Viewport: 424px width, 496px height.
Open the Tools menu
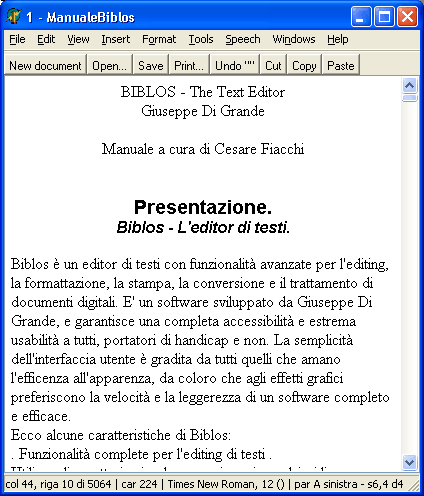coord(201,39)
